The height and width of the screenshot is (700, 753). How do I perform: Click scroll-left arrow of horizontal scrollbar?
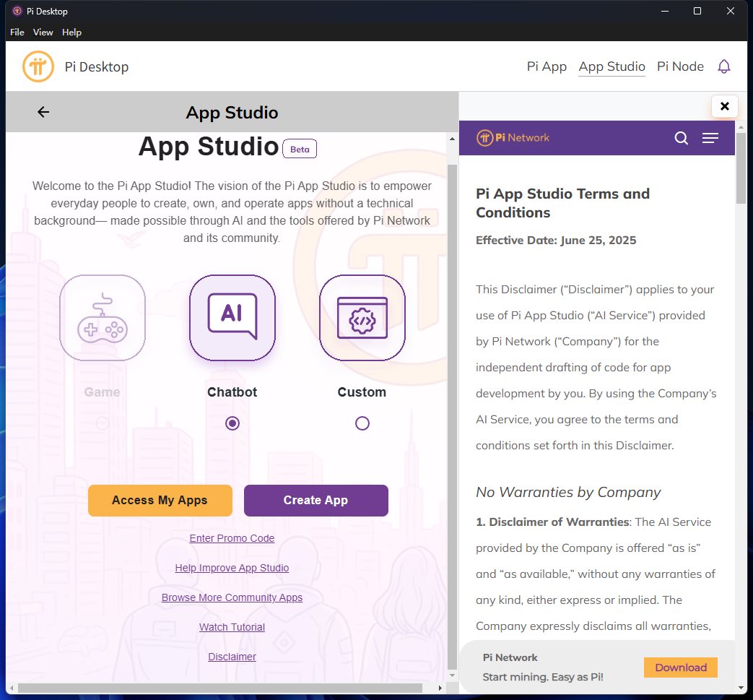coord(12,688)
